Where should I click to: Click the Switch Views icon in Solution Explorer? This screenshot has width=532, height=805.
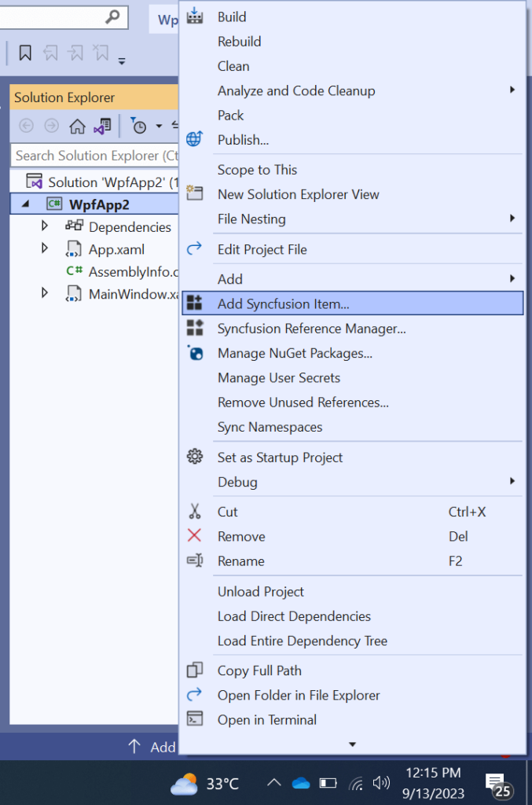(x=104, y=126)
